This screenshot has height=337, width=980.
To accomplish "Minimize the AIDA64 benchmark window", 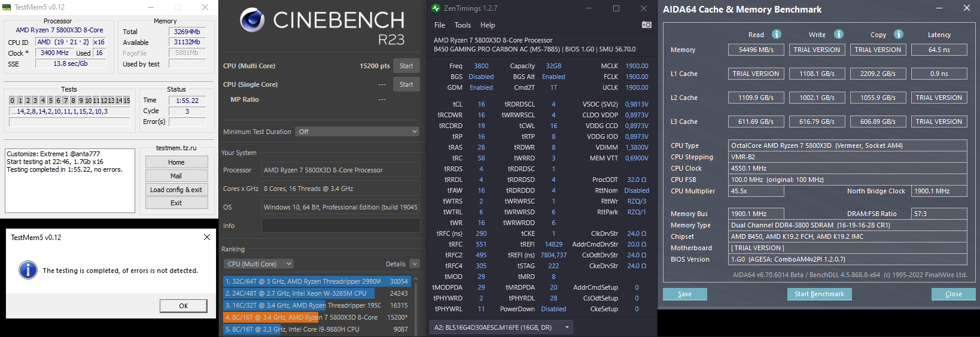I will [x=939, y=8].
